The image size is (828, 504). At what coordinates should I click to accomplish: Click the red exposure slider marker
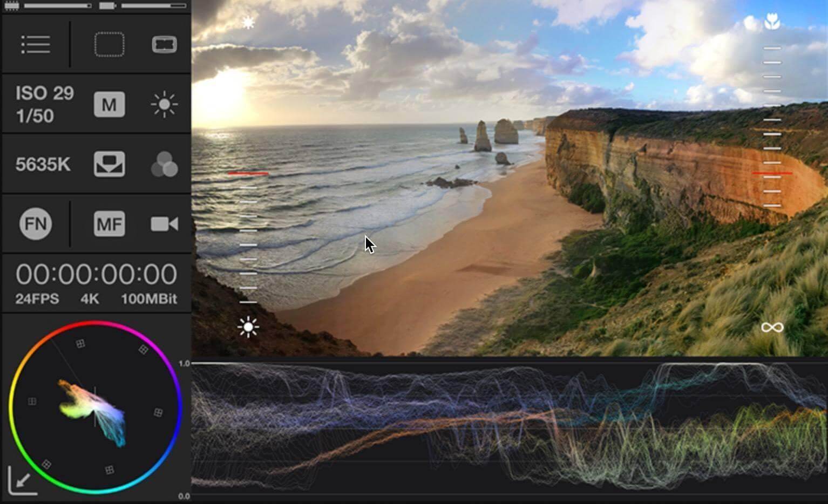pos(248,173)
